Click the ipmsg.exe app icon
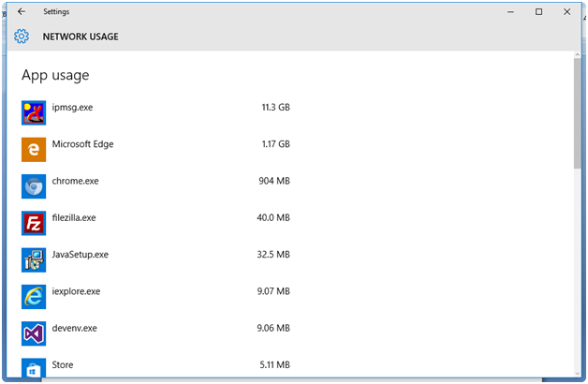The width and height of the screenshot is (588, 384). (34, 112)
